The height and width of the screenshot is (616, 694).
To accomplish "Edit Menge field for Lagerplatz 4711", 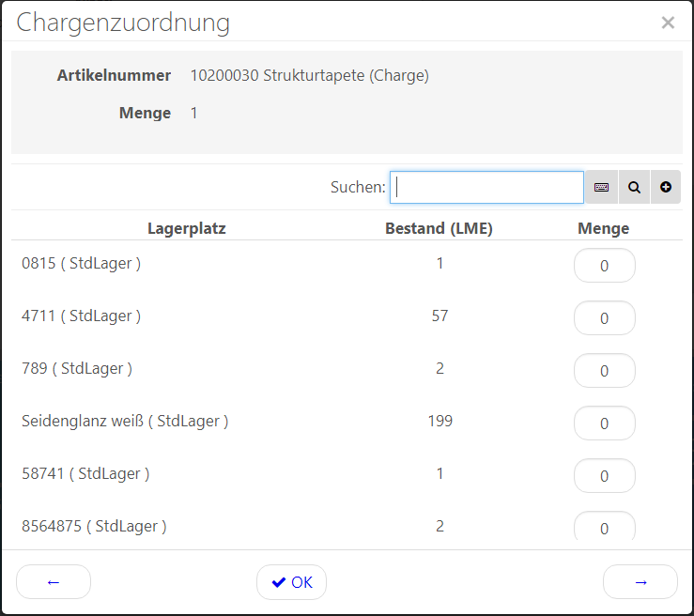I will pyautogui.click(x=604, y=318).
